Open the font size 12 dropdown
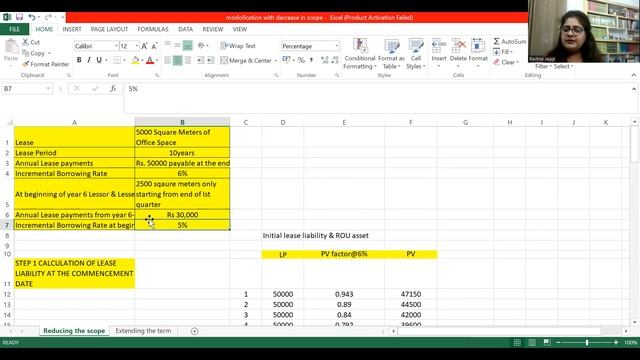The height and width of the screenshot is (360, 640). pos(137,46)
